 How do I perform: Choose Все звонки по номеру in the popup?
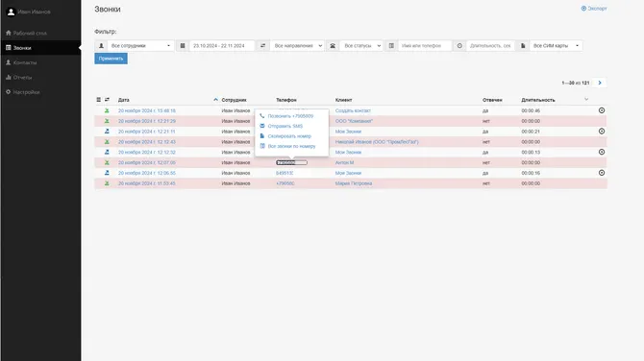(291, 146)
